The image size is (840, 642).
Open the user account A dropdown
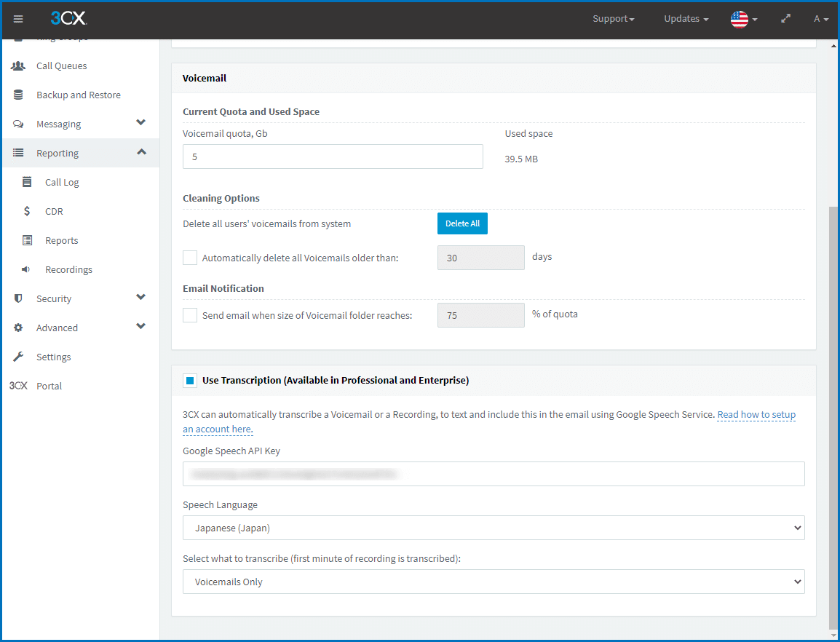coord(821,19)
